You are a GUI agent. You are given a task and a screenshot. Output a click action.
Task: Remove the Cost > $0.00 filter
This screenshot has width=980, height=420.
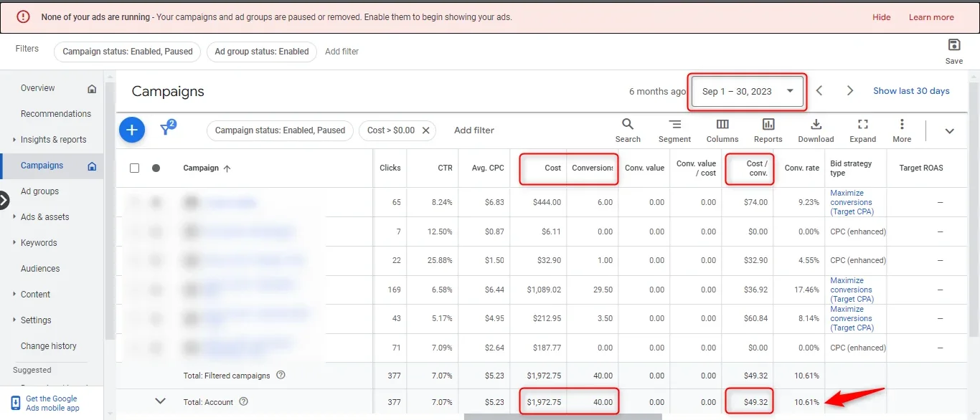(x=425, y=130)
